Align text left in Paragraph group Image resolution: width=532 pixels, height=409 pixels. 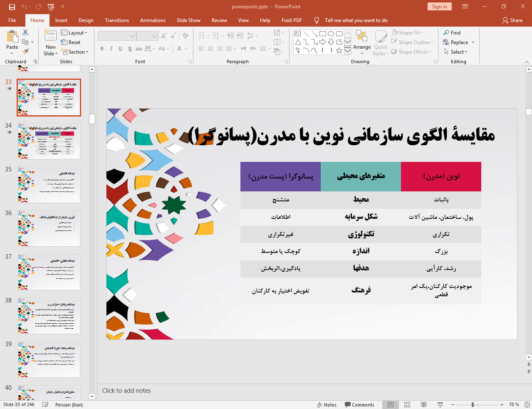(201, 49)
